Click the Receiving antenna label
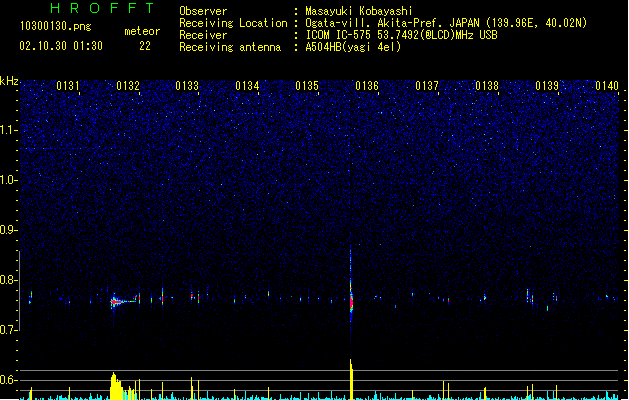629x400 pixels. point(230,47)
